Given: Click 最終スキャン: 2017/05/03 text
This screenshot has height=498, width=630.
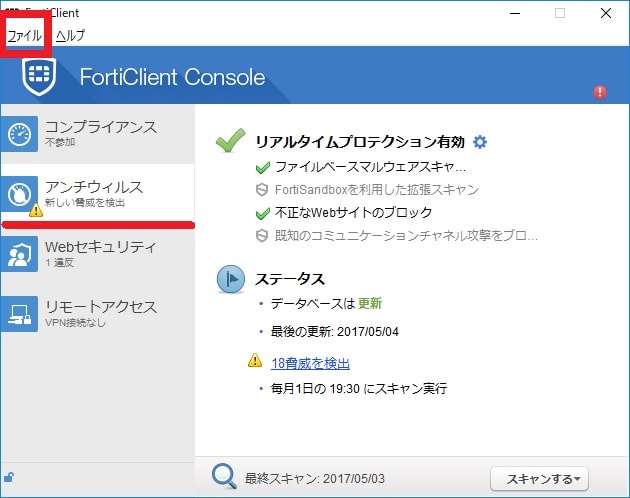Looking at the screenshot, I should tap(315, 478).
